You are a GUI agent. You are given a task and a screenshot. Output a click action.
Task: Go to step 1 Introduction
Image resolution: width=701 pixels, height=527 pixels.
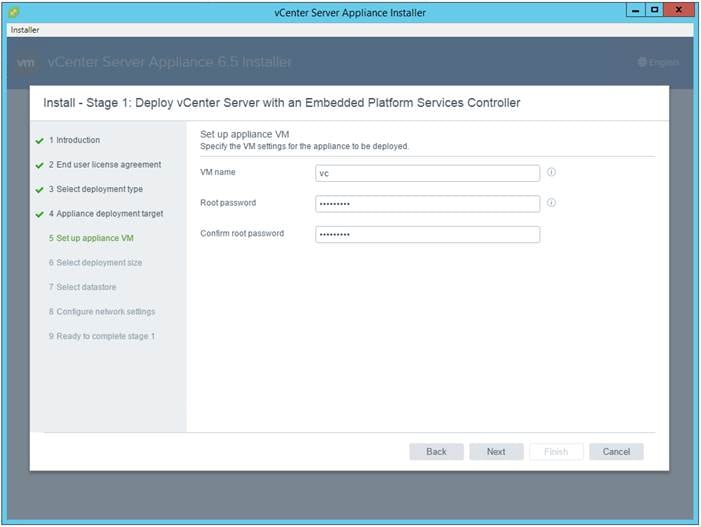click(74, 140)
